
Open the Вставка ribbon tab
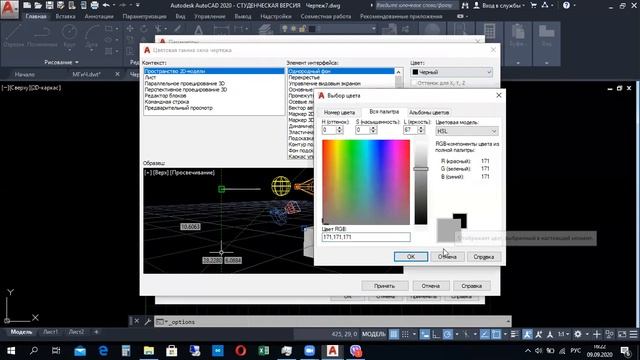pyautogui.click(x=65, y=16)
